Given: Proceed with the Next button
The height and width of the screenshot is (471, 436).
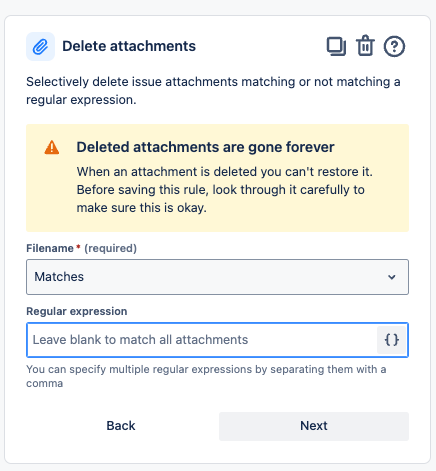Looking at the screenshot, I should tap(314, 426).
